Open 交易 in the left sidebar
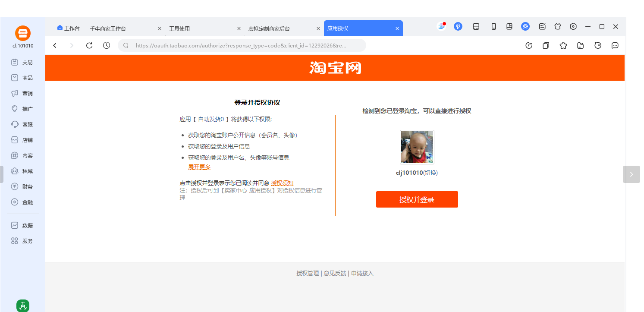This screenshot has width=644, height=312. pos(22,62)
